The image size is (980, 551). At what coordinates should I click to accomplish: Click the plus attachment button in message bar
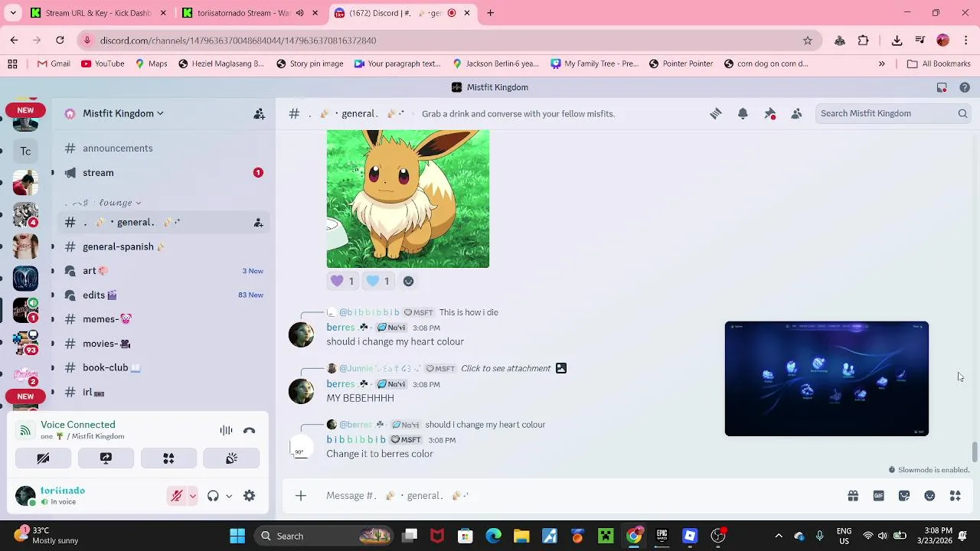click(301, 496)
